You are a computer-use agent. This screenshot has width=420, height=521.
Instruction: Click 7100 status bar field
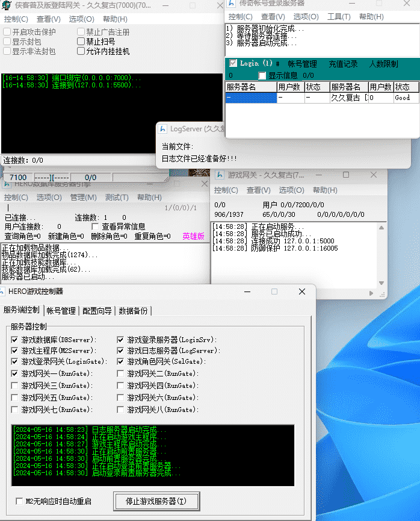(x=18, y=178)
